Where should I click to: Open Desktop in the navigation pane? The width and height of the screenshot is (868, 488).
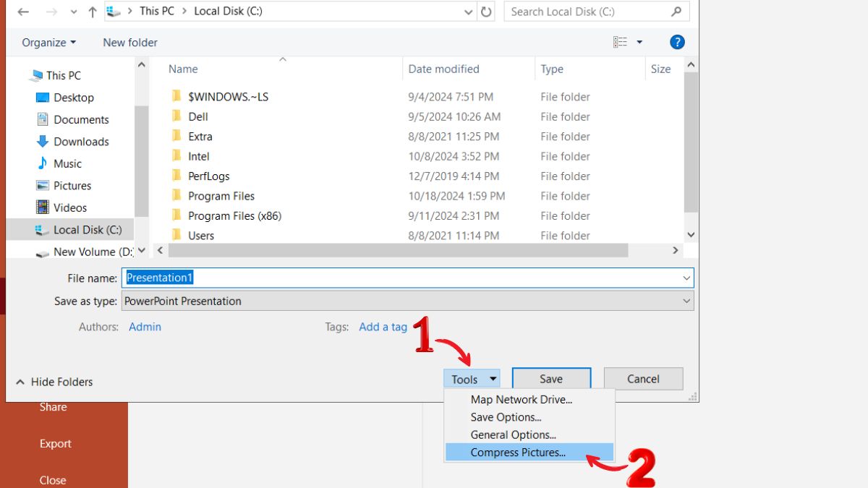(74, 98)
